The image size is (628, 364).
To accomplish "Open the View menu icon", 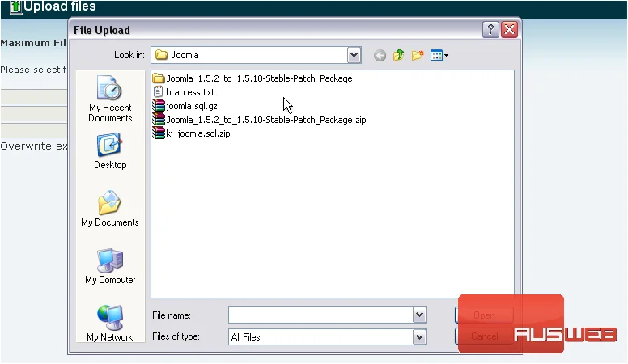I will [439, 55].
